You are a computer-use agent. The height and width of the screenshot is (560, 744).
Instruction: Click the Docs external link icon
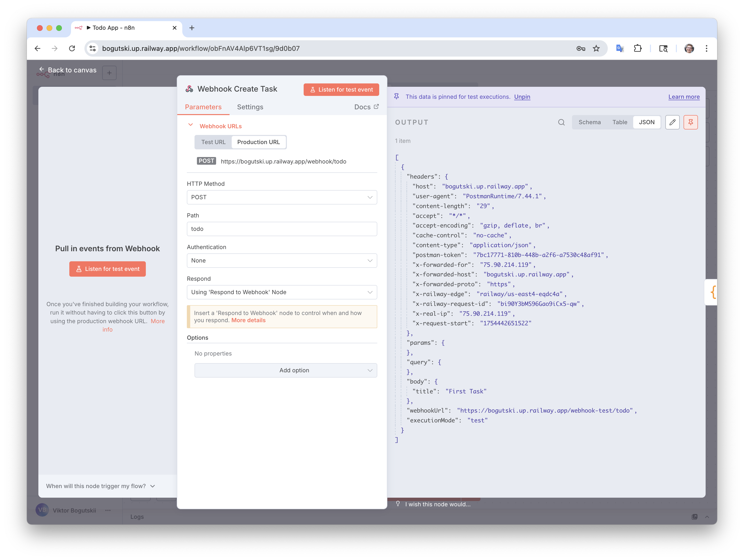376,106
